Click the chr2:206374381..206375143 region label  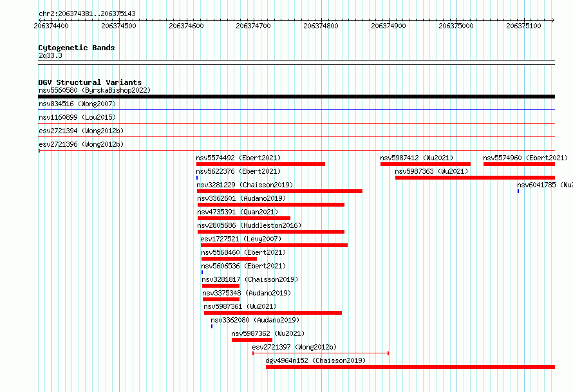[x=87, y=14]
